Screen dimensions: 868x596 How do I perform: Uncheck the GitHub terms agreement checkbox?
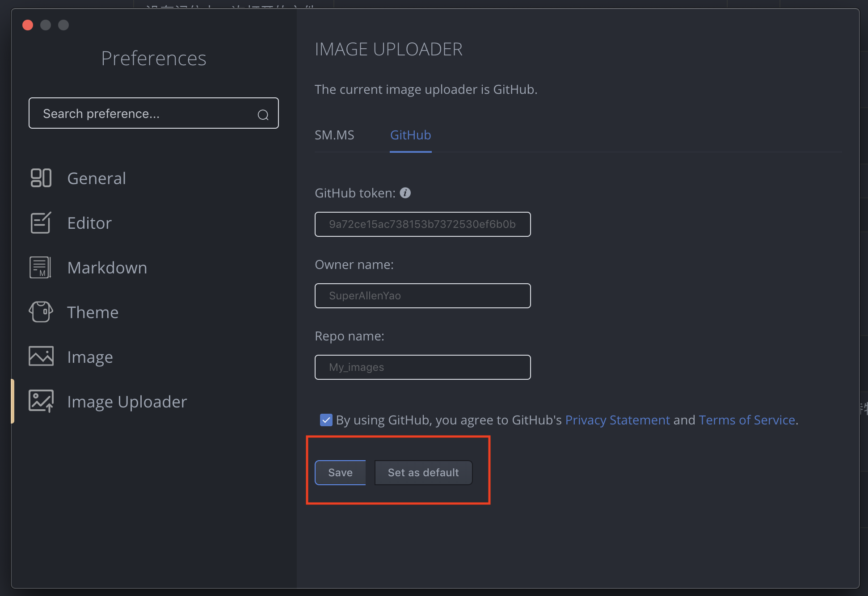click(x=326, y=420)
